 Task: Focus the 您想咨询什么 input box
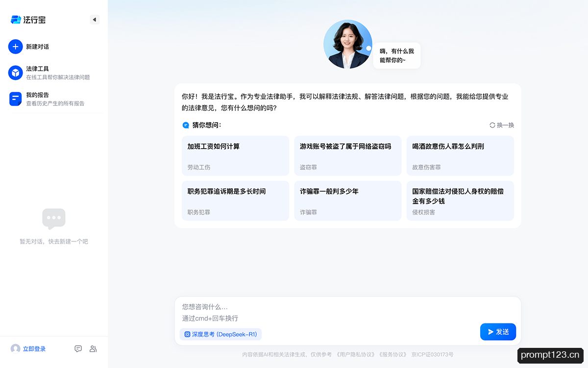click(348, 312)
